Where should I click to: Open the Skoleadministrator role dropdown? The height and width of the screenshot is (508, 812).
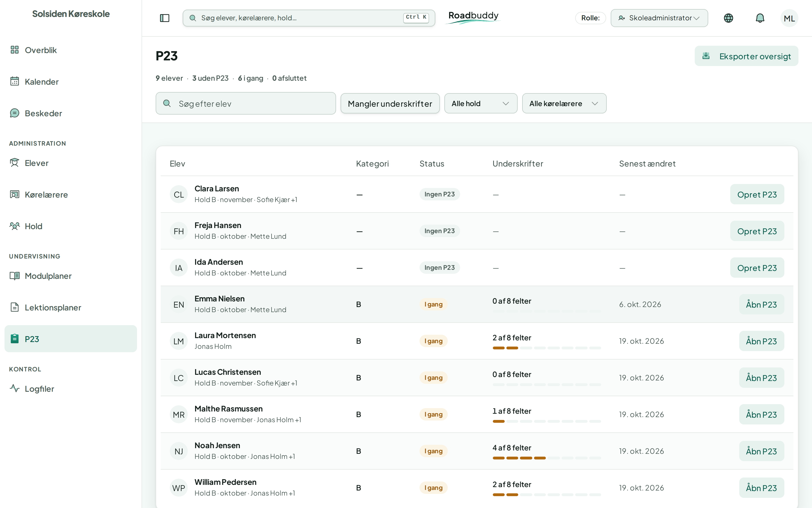pyautogui.click(x=659, y=18)
